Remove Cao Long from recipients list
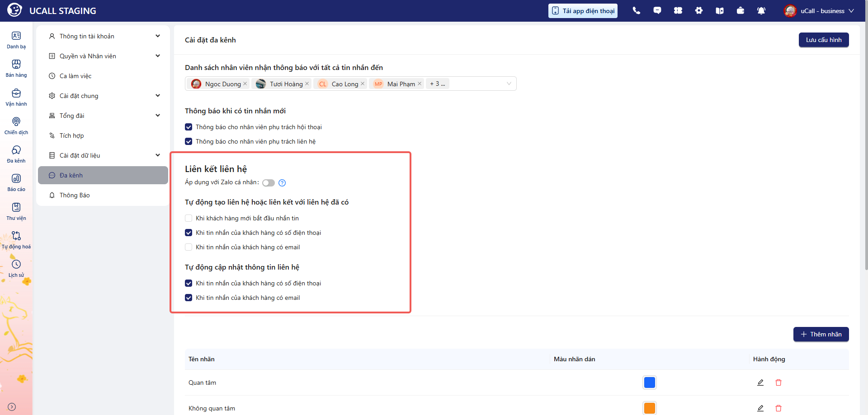868x415 pixels. coord(363,84)
